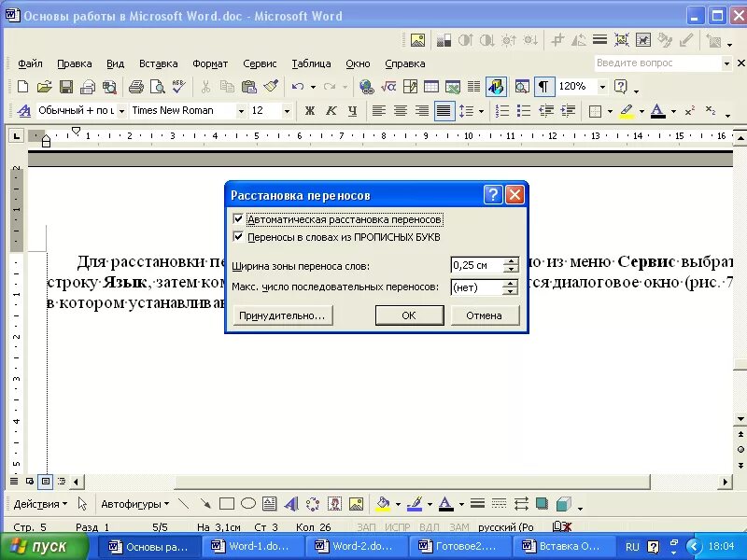This screenshot has height=560, width=747.
Task: Open Автофигуры shapes menu
Action: (x=134, y=504)
